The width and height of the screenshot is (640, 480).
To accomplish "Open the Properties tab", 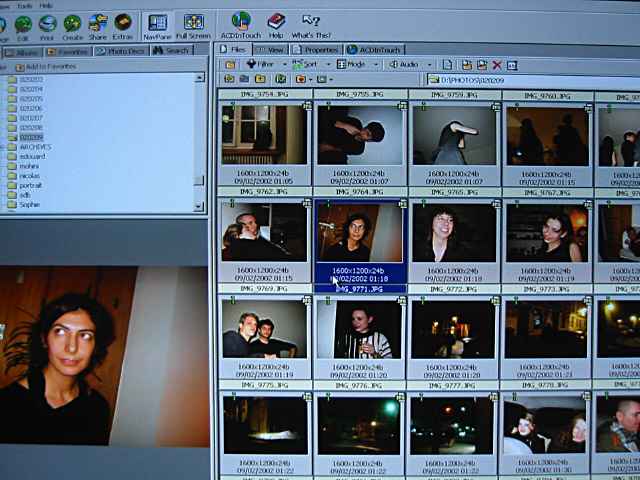I will (316, 50).
